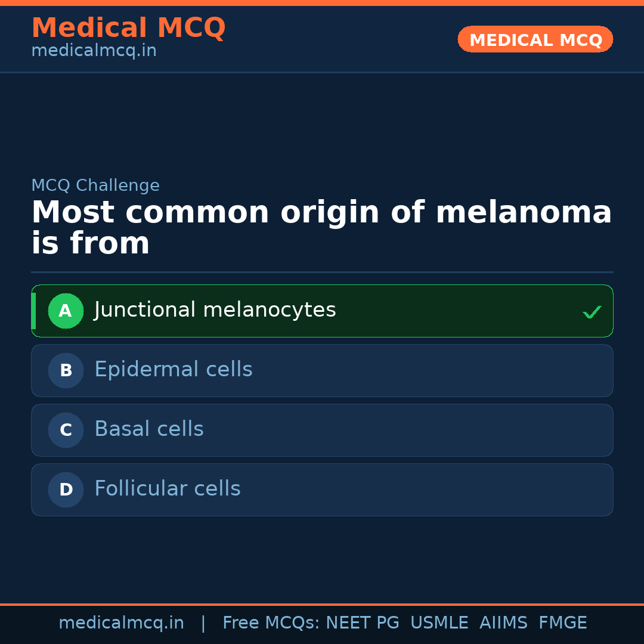Click the Medical MCQ logo text
This screenshot has height=644, width=644.
(128, 28)
